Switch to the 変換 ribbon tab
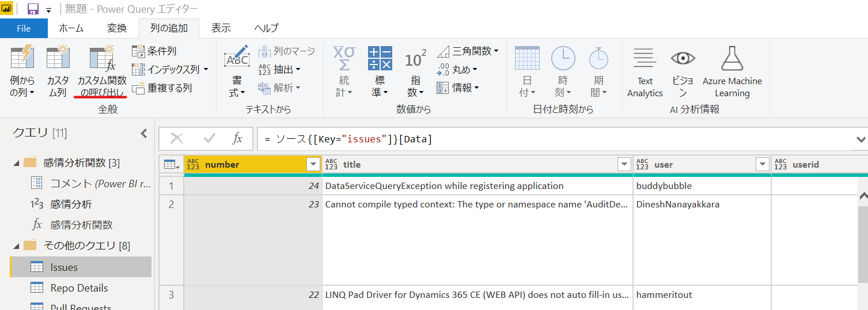Screen dimensions: 868x310 [117, 28]
